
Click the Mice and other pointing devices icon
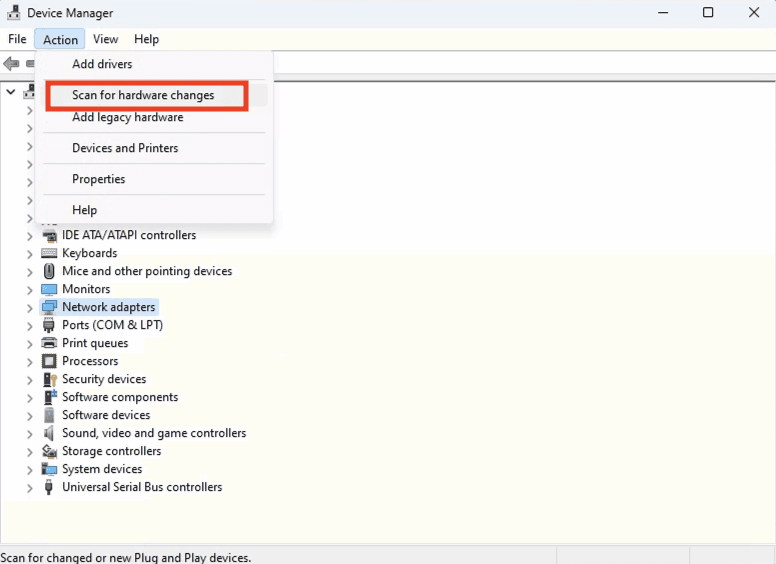[x=49, y=271]
